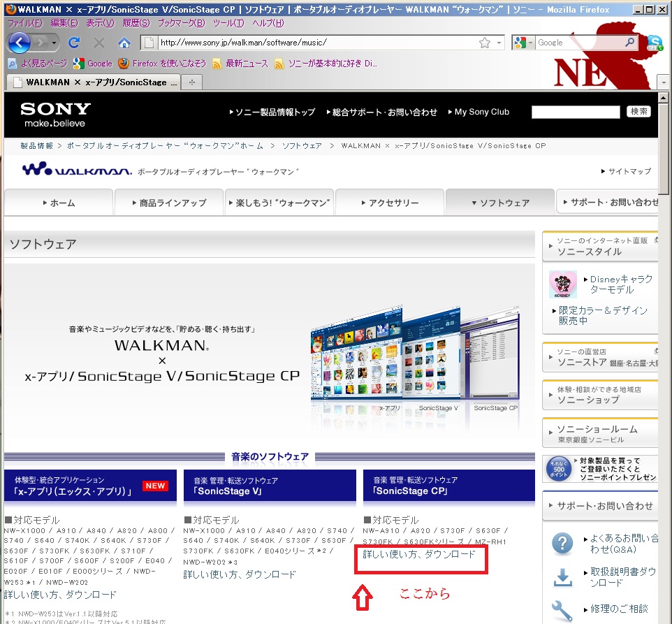672x624 pixels.
Task: Click the question mark Q&A icon
Action: pos(563,544)
